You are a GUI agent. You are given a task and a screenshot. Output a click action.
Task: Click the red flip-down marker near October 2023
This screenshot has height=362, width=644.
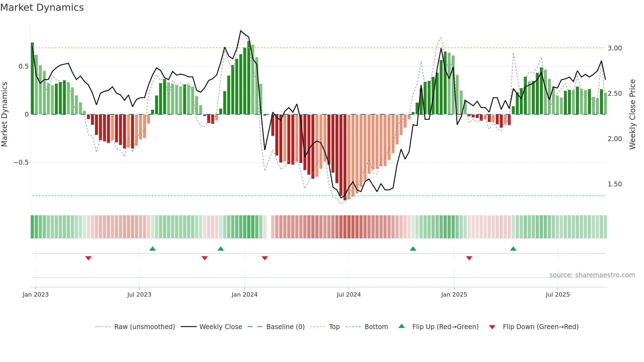(x=205, y=258)
